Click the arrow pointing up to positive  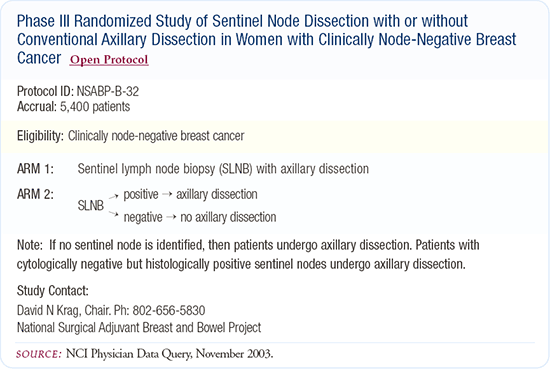[x=114, y=196]
